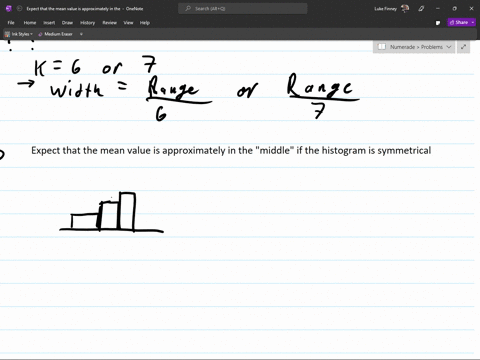Open the History tab

tap(88, 23)
